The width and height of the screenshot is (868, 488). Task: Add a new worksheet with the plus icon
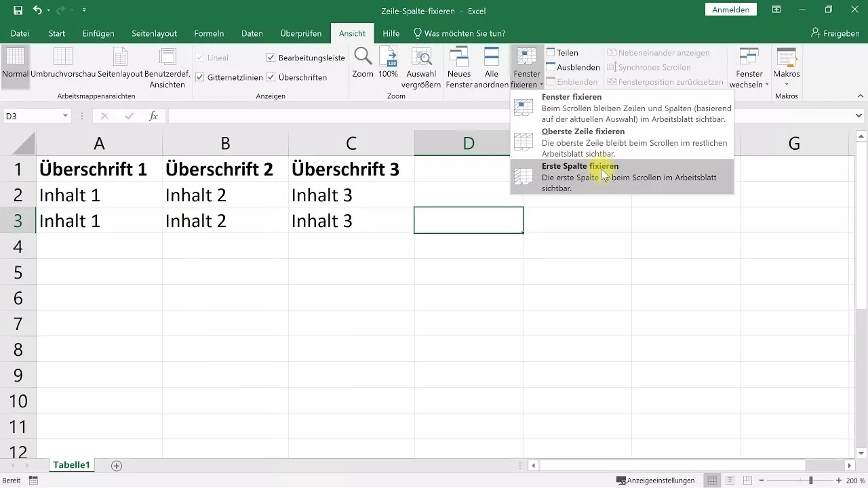116,465
